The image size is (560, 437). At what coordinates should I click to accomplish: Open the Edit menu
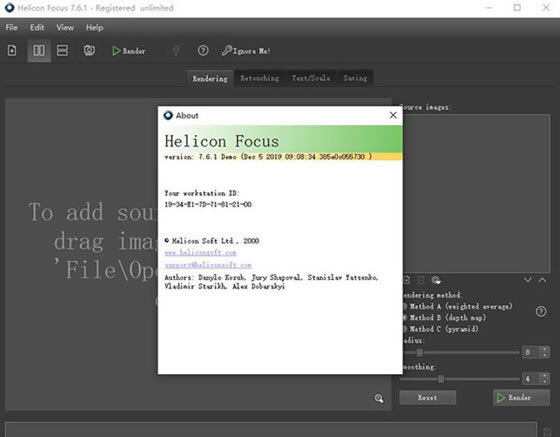[37, 27]
